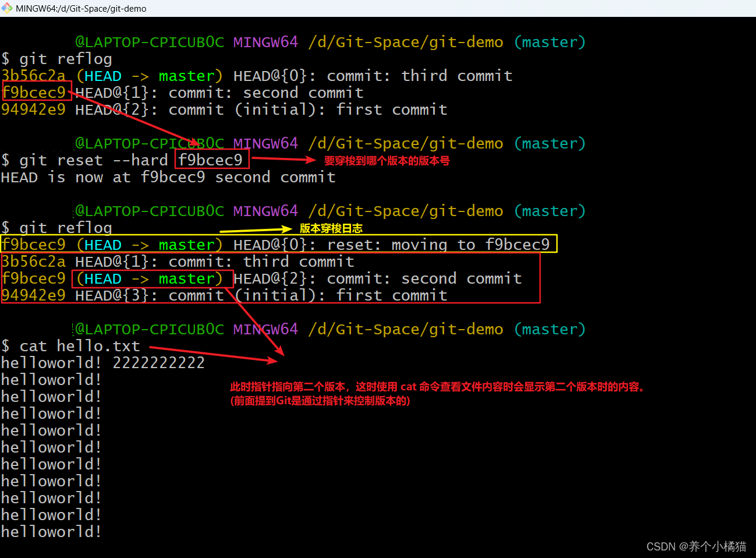
Task: Click hash 3b56c2a on the 'HEAD@{0}: commit: third commit' line
Action: point(33,76)
